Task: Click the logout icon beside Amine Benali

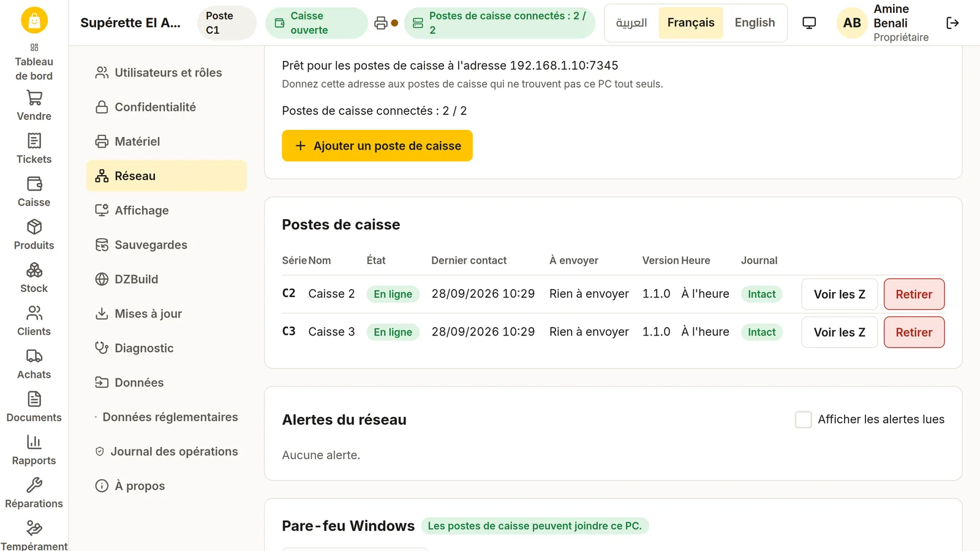Action: 952,23
